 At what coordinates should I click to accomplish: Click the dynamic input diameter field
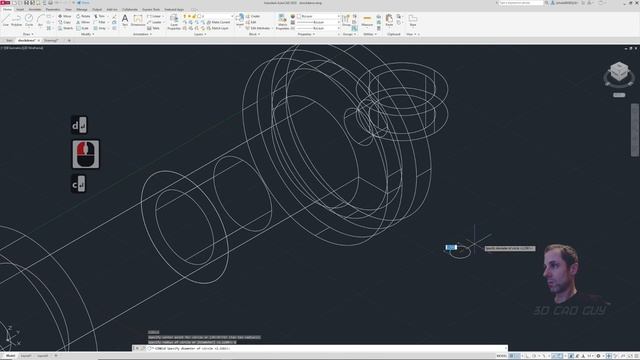451,247
